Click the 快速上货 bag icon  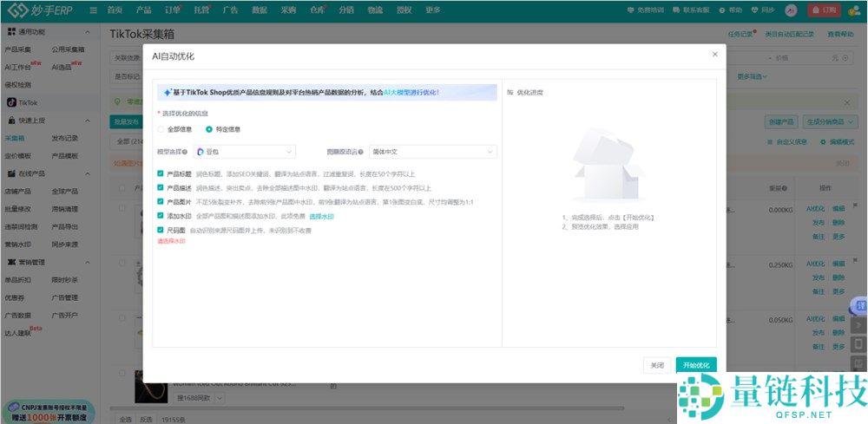click(x=11, y=120)
